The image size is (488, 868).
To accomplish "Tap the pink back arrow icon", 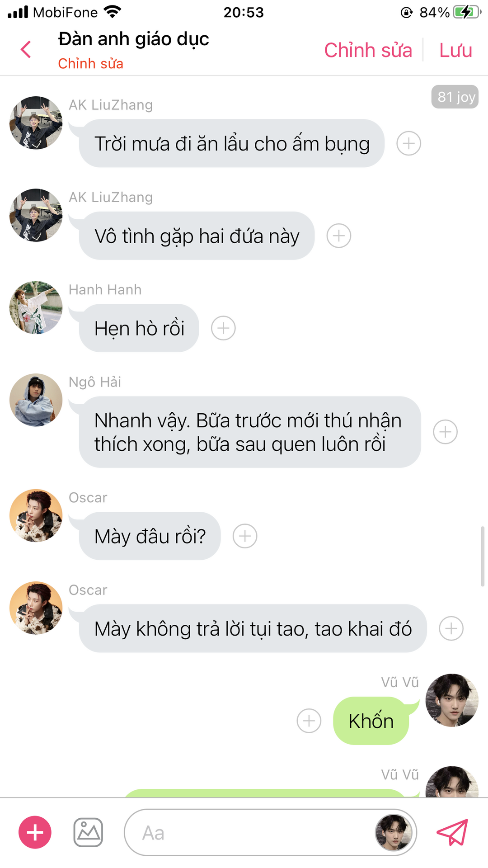I will pos(26,49).
